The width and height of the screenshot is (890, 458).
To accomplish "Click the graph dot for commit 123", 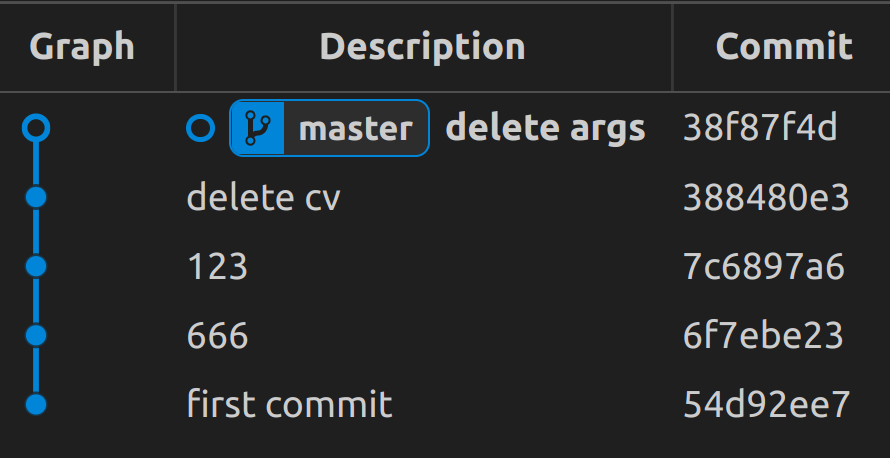I will tap(36, 266).
